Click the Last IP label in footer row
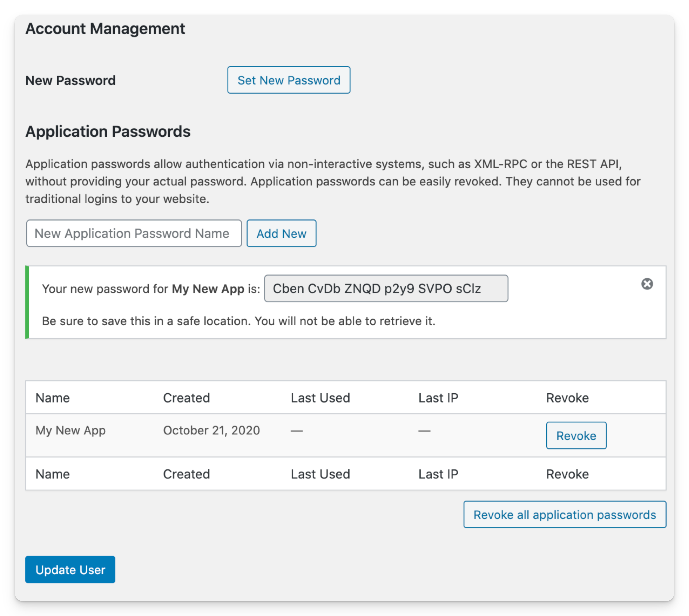The height and width of the screenshot is (616, 689). click(x=438, y=474)
